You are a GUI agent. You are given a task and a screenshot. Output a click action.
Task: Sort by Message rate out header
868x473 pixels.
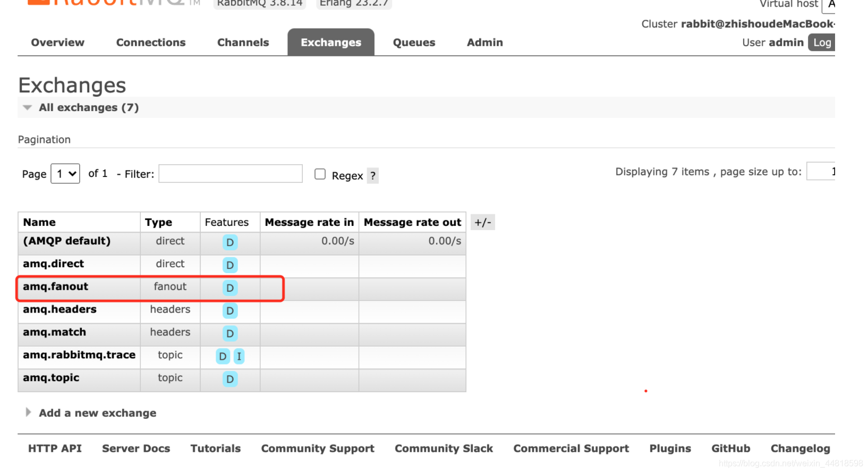pos(412,222)
